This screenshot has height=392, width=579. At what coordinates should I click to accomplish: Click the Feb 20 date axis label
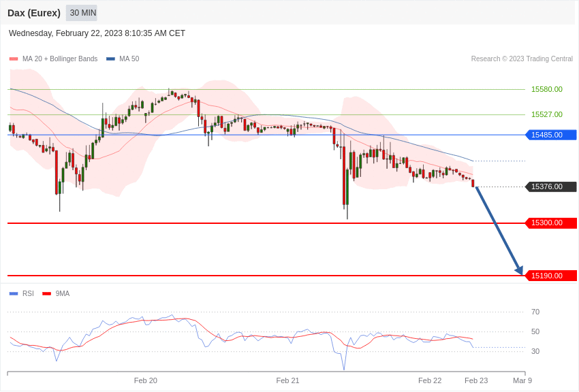[x=146, y=380]
